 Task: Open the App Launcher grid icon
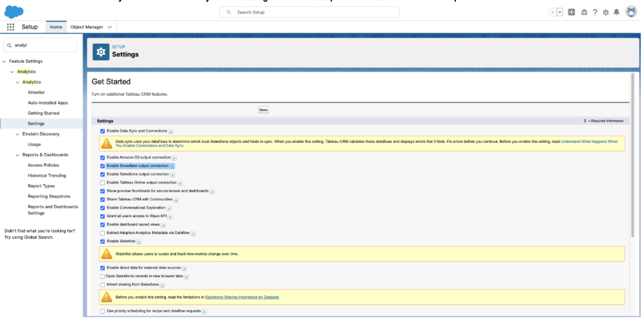click(x=10, y=27)
